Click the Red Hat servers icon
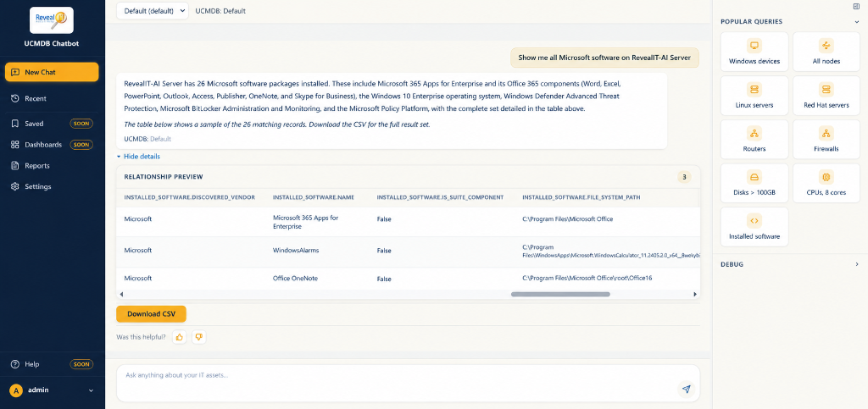The width and height of the screenshot is (868, 409). coord(826,89)
